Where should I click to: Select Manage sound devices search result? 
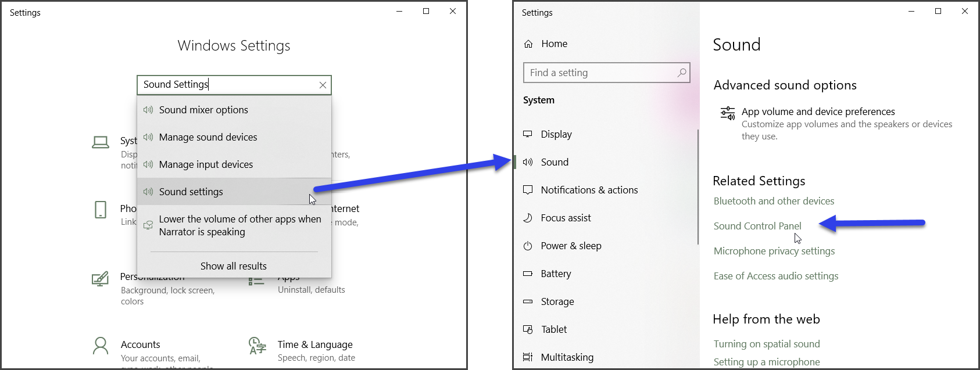point(234,137)
